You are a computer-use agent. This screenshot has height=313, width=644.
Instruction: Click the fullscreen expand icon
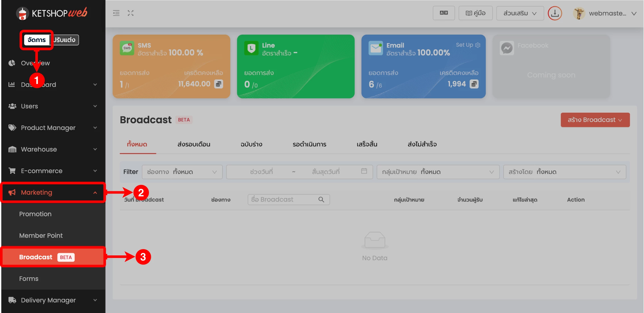point(131,13)
